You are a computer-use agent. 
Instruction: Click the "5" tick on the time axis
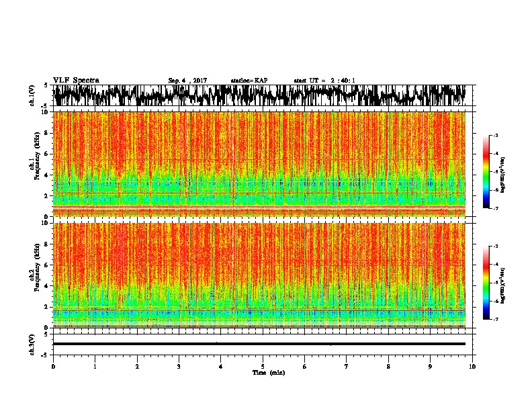click(x=263, y=367)
